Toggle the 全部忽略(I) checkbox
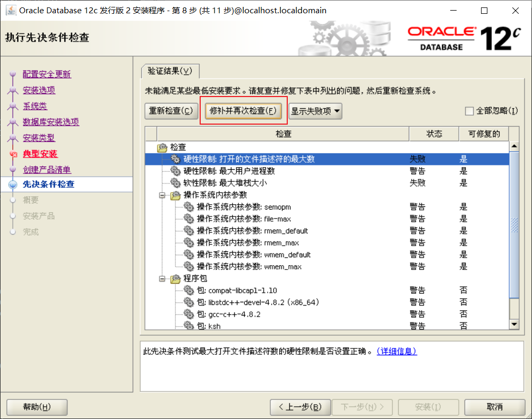The height and width of the screenshot is (419, 532). tap(469, 111)
